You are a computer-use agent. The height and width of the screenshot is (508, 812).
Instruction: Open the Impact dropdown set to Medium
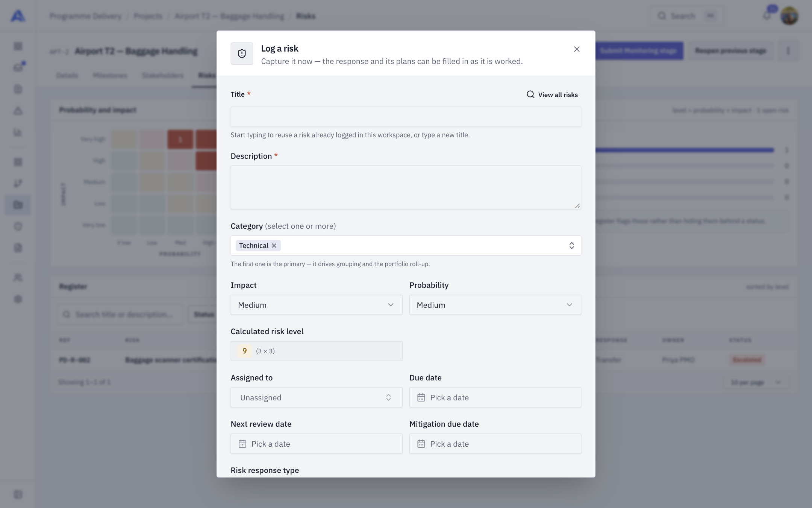coord(317,305)
